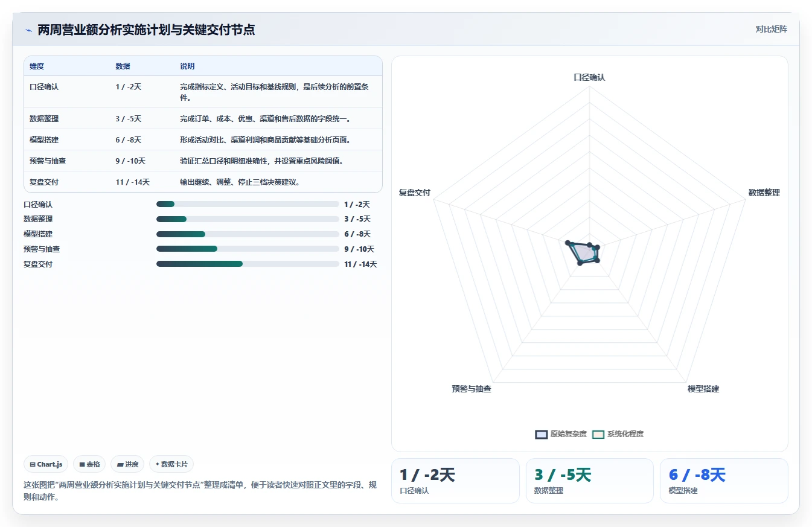Click the radar axis label 数据整理

(764, 193)
